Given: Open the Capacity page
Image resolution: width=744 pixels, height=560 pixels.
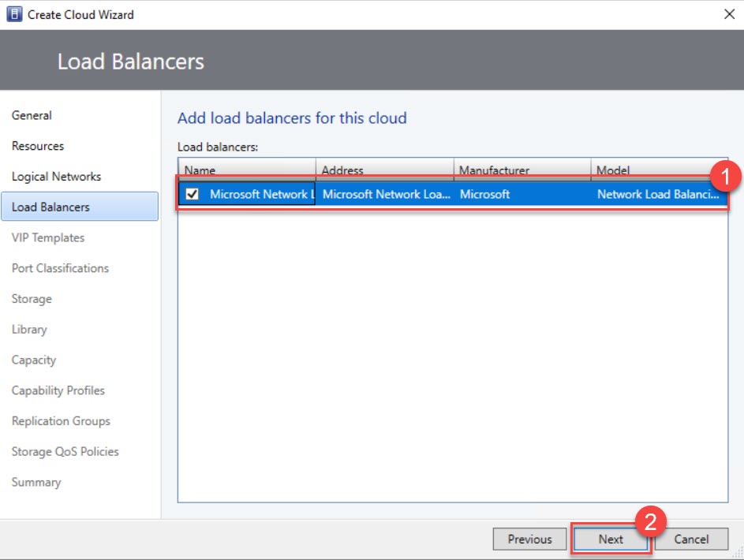Looking at the screenshot, I should [34, 360].
